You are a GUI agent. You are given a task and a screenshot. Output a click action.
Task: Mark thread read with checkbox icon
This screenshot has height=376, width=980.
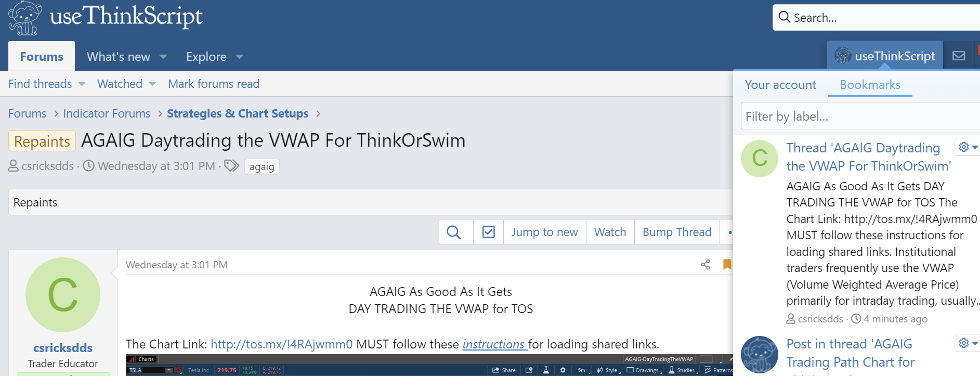[488, 232]
